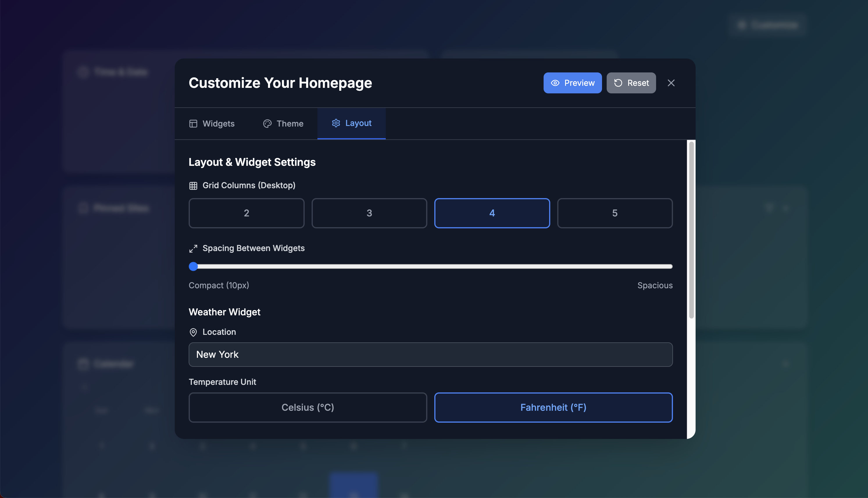Screen dimensions: 868x498
Task: Select 3 grid columns option
Action: pos(369,213)
